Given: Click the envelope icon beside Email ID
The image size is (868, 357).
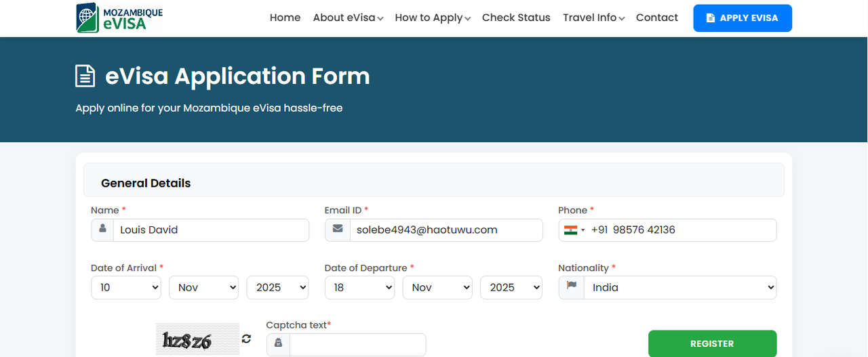Looking at the screenshot, I should pyautogui.click(x=337, y=230).
